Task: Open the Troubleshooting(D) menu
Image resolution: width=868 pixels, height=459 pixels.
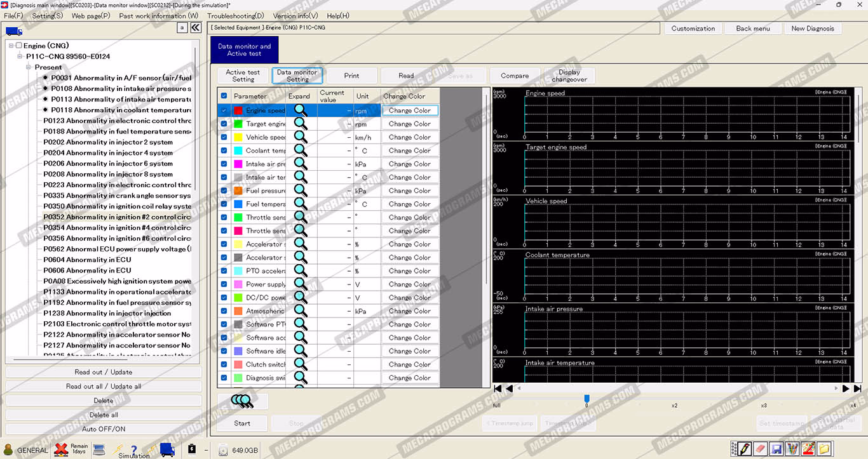Action: pyautogui.click(x=235, y=16)
